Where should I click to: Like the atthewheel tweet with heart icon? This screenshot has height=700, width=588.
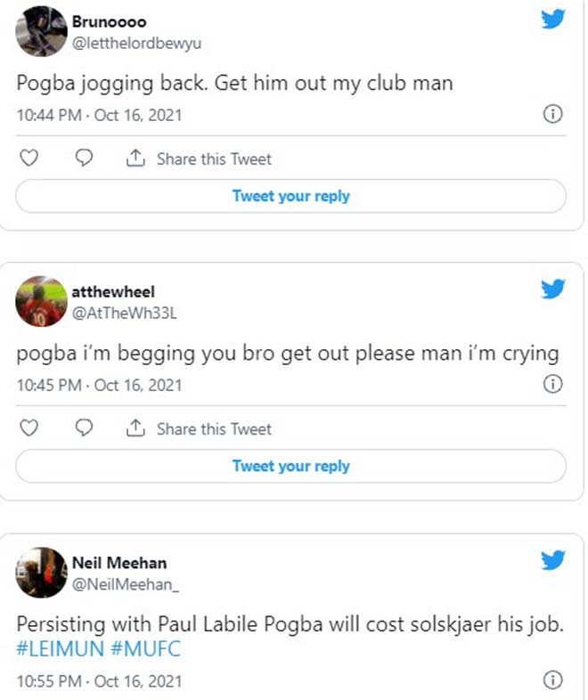(29, 428)
